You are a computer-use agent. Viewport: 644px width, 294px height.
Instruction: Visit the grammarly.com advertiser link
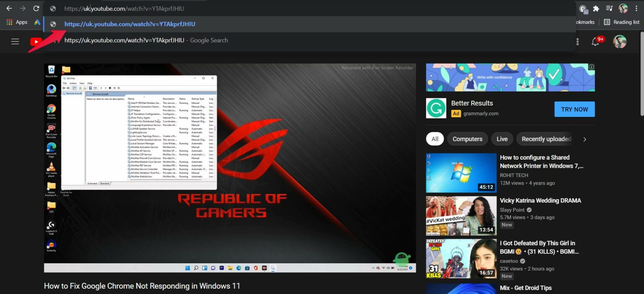[481, 113]
